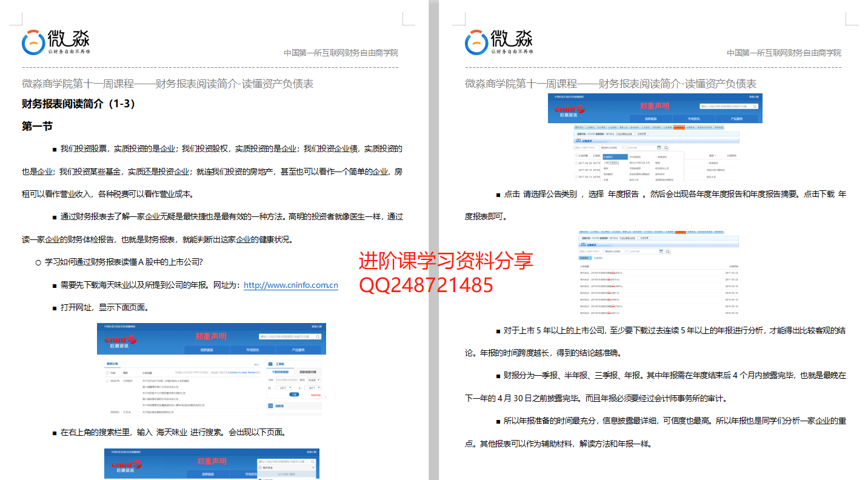Click the line 点。其他报表可以作为辅助材料
The image size is (868, 480).
pos(559,444)
